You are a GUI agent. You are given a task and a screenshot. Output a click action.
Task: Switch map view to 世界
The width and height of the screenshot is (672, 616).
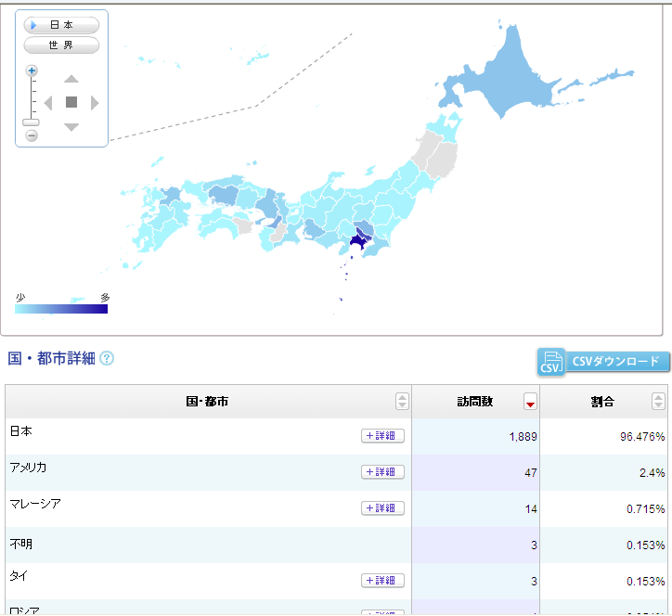(x=61, y=45)
